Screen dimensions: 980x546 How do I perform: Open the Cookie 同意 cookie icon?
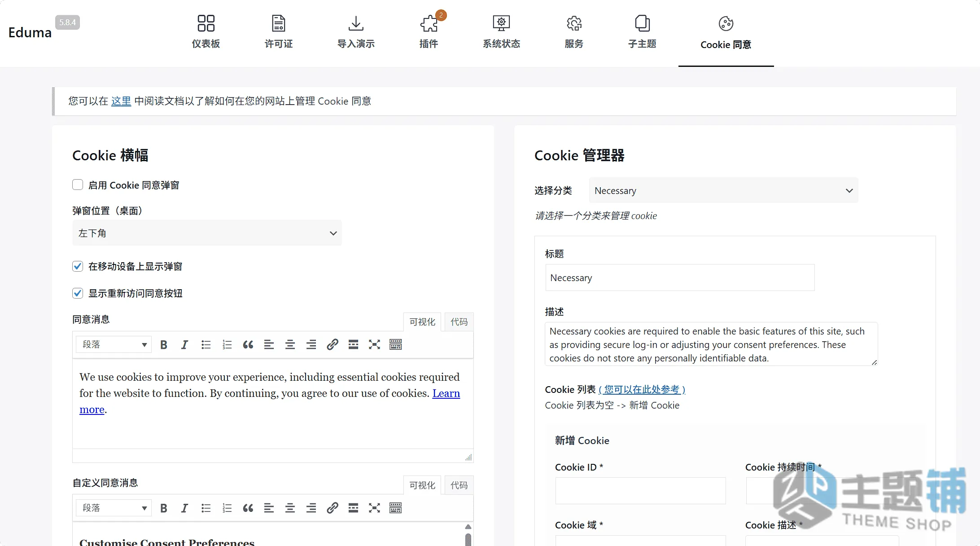[x=726, y=24]
